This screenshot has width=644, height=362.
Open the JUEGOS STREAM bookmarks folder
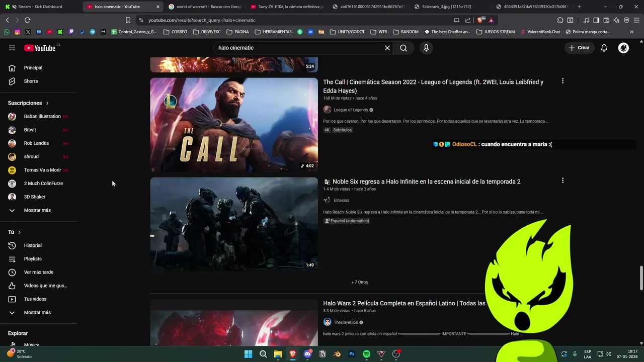(495, 32)
